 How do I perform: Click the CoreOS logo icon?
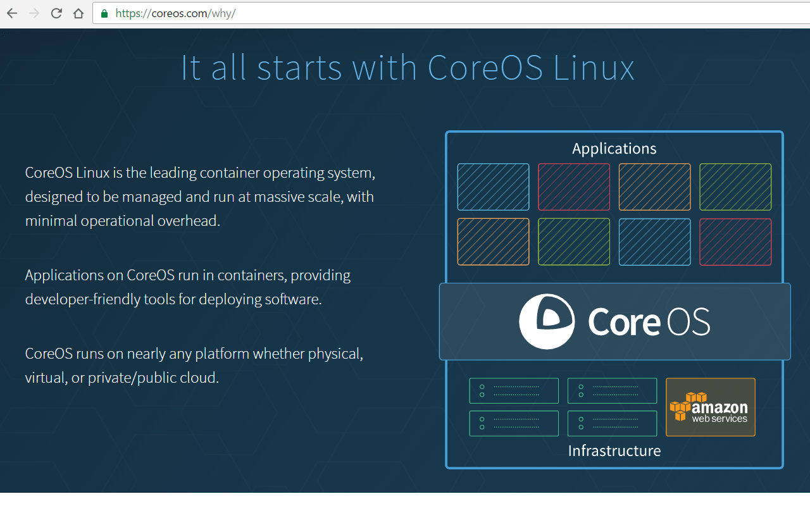point(547,321)
